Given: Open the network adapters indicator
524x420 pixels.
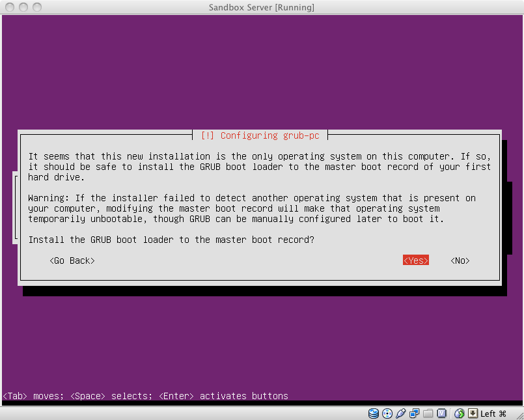Looking at the screenshot, I should [415, 413].
